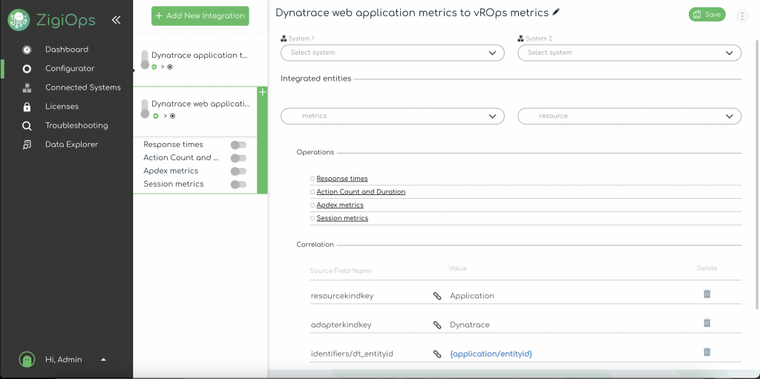This screenshot has width=760, height=379.
Task: Select the Dynatrace application integration item
Action: (x=200, y=60)
